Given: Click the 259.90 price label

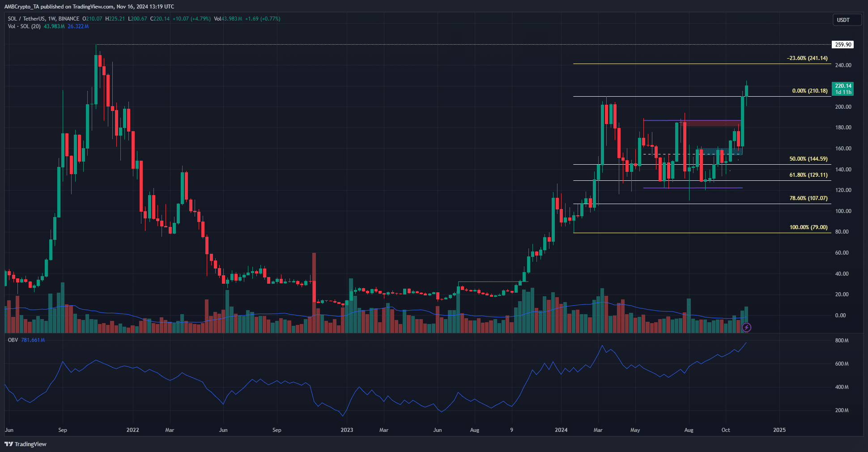Looking at the screenshot, I should [x=843, y=44].
